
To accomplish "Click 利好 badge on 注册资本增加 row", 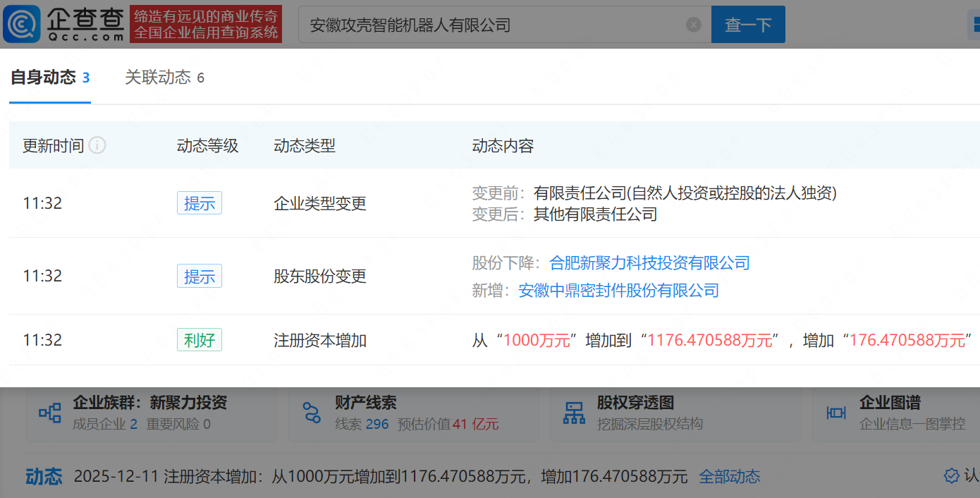I will click(200, 339).
